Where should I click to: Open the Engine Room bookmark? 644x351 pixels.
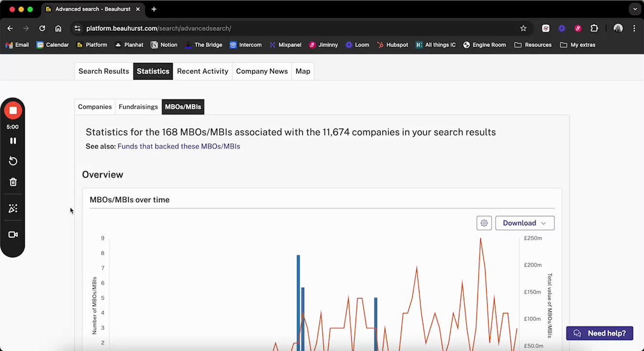pyautogui.click(x=484, y=45)
